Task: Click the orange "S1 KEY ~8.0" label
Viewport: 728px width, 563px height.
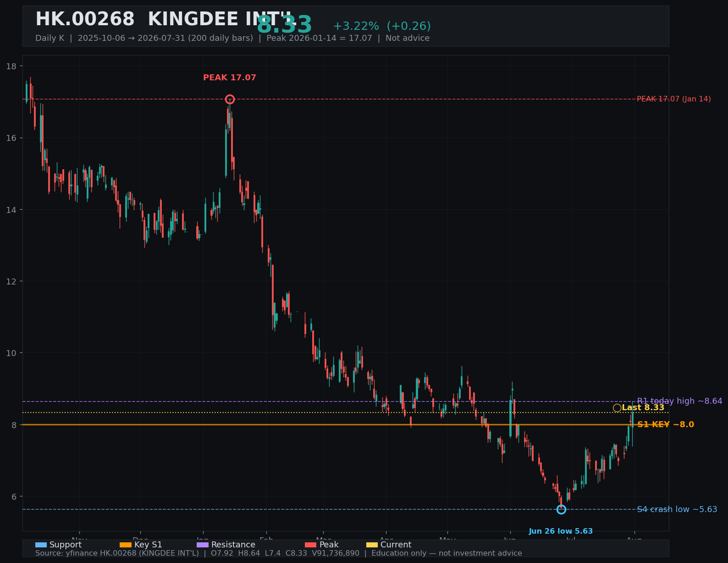Action: [x=666, y=424]
